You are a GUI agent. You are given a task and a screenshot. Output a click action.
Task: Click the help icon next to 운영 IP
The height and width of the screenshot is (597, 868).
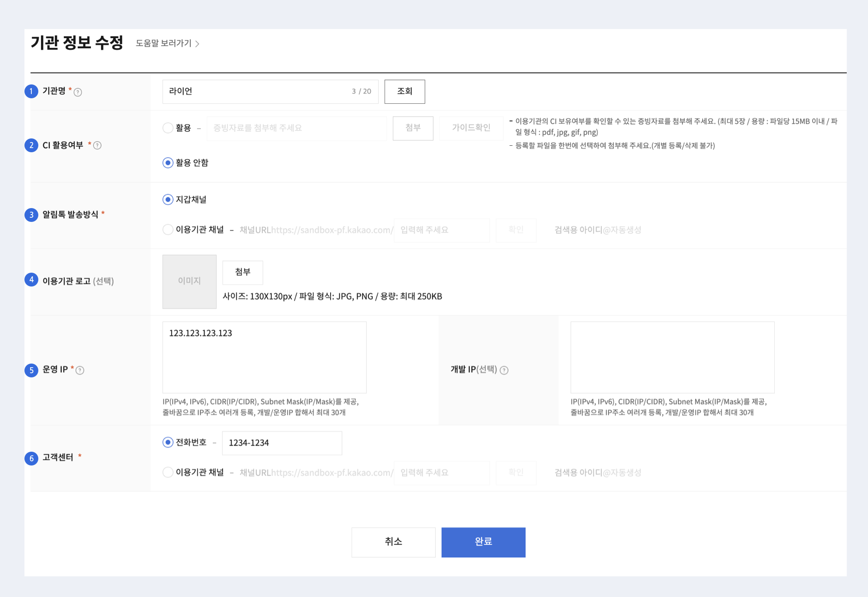80,370
